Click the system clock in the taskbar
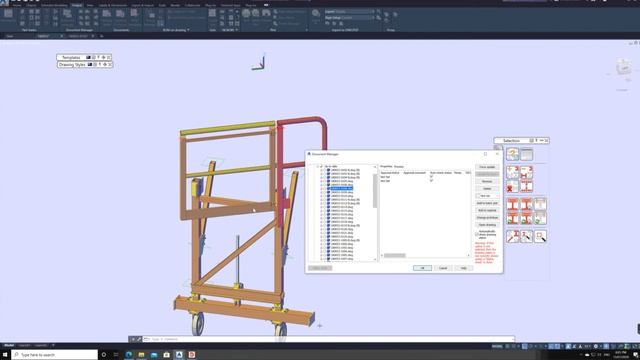 pos(621,355)
